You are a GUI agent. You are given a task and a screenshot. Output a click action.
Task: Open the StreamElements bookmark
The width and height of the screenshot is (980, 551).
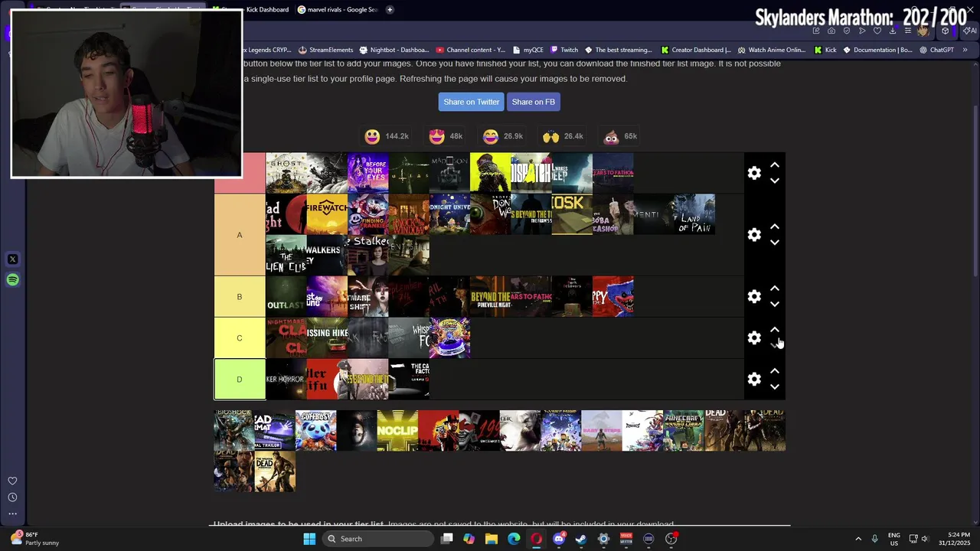point(325,50)
